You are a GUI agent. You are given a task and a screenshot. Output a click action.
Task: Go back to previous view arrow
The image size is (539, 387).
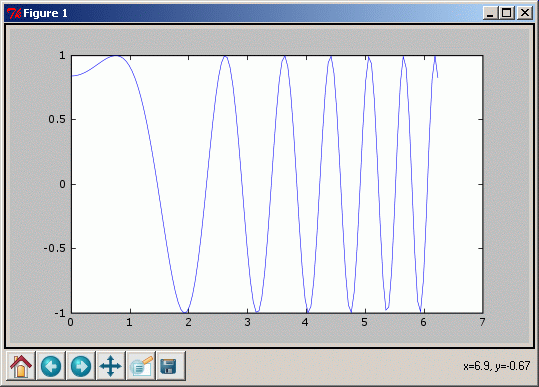(x=51, y=366)
